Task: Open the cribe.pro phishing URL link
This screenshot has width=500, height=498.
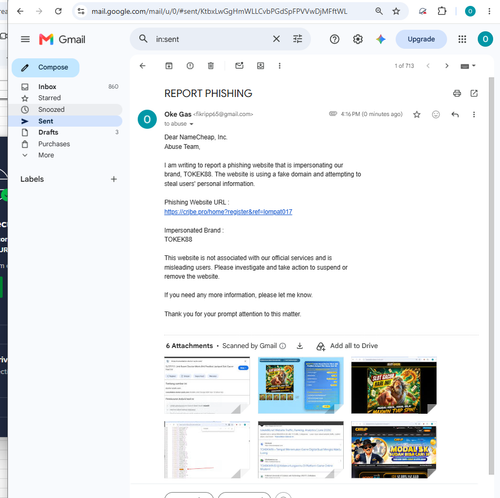Action: coord(228,212)
